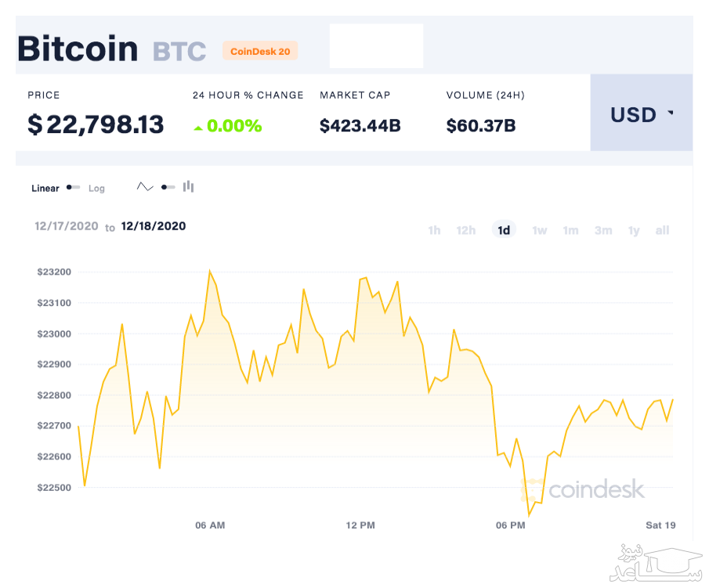This screenshot has height=588, width=709.
Task: Click the Log scale label
Action: (96, 189)
